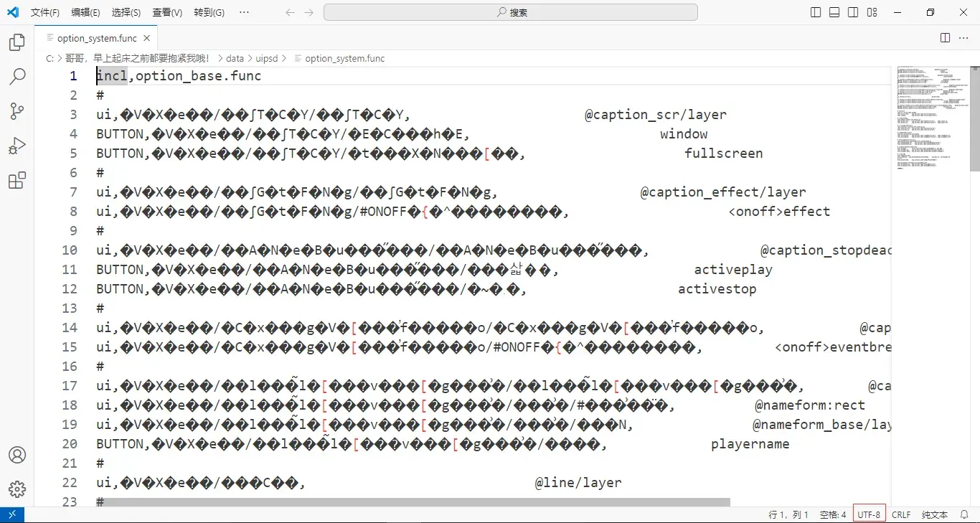
Task: Open the 文件(F) menu
Action: pyautogui.click(x=45, y=12)
